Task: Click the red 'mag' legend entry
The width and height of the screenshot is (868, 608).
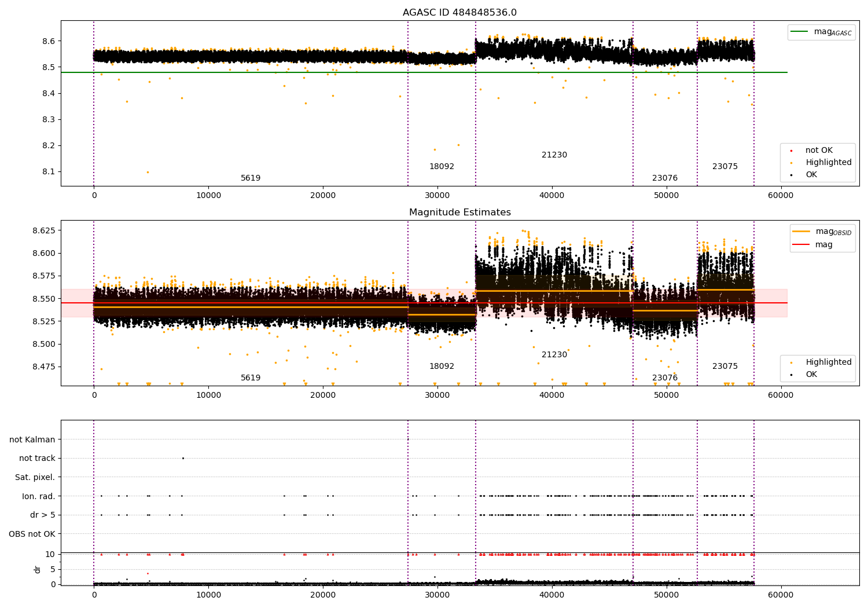Action: click(813, 245)
